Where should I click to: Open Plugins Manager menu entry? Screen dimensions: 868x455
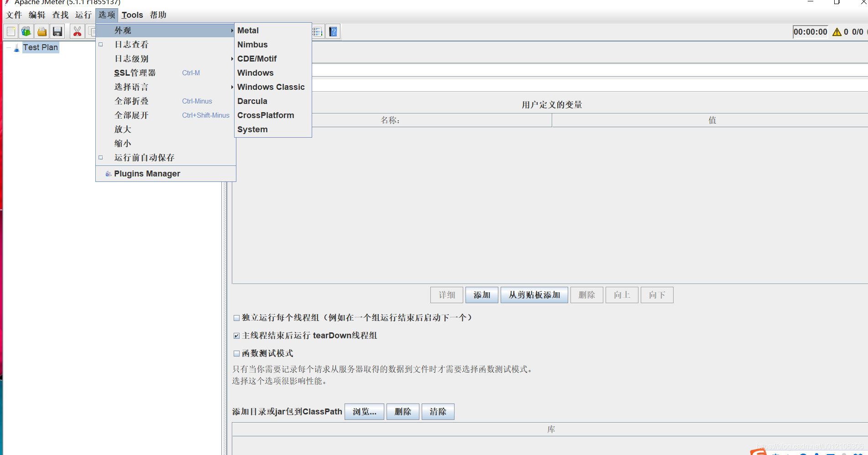(x=166, y=174)
